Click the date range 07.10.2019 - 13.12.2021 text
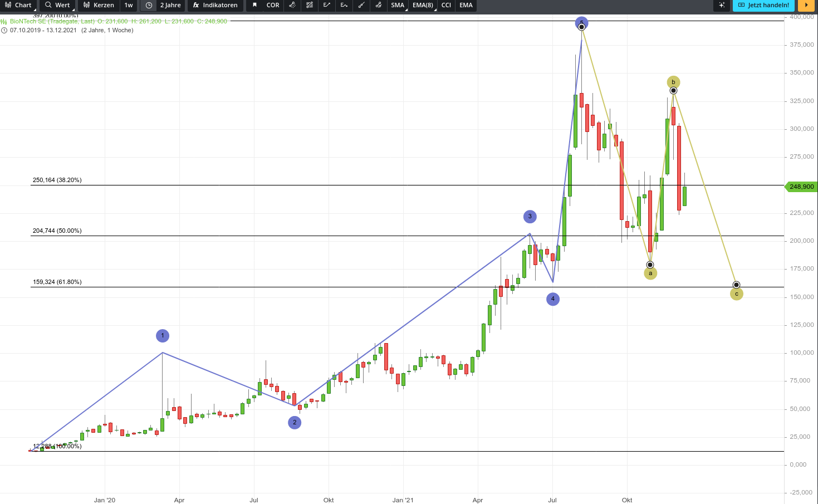Viewport: 818px width, 504px height. click(x=43, y=30)
